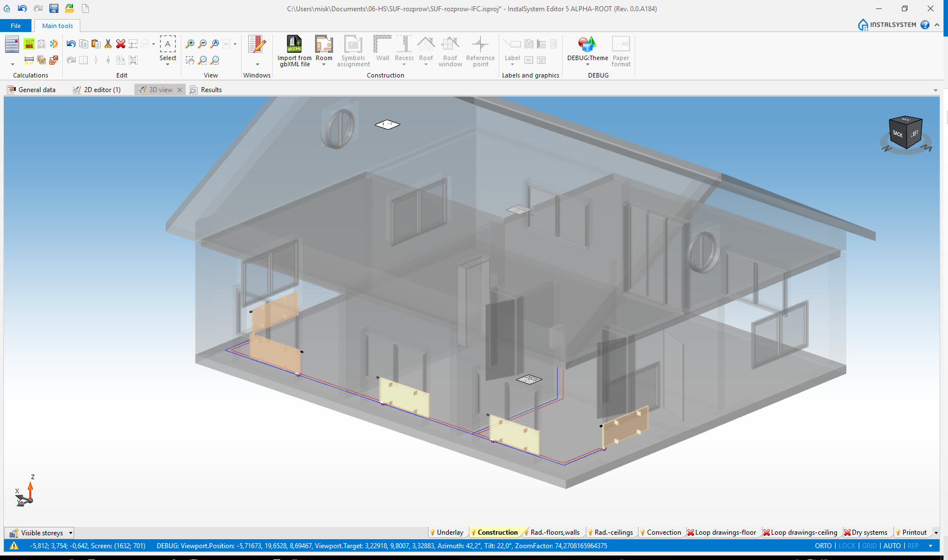Screen dimensions: 948x560
Task: Close the 3D view tab
Action: (x=180, y=90)
